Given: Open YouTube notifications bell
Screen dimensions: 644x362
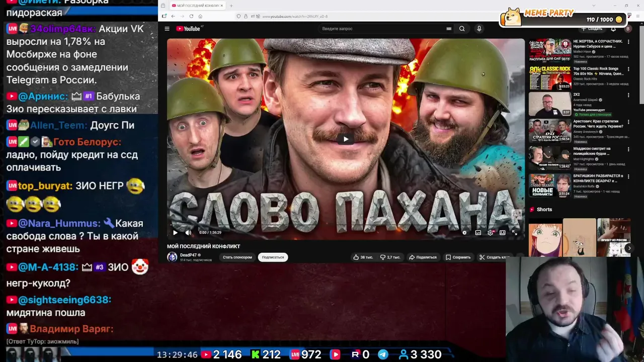Looking at the screenshot, I should 613,29.
